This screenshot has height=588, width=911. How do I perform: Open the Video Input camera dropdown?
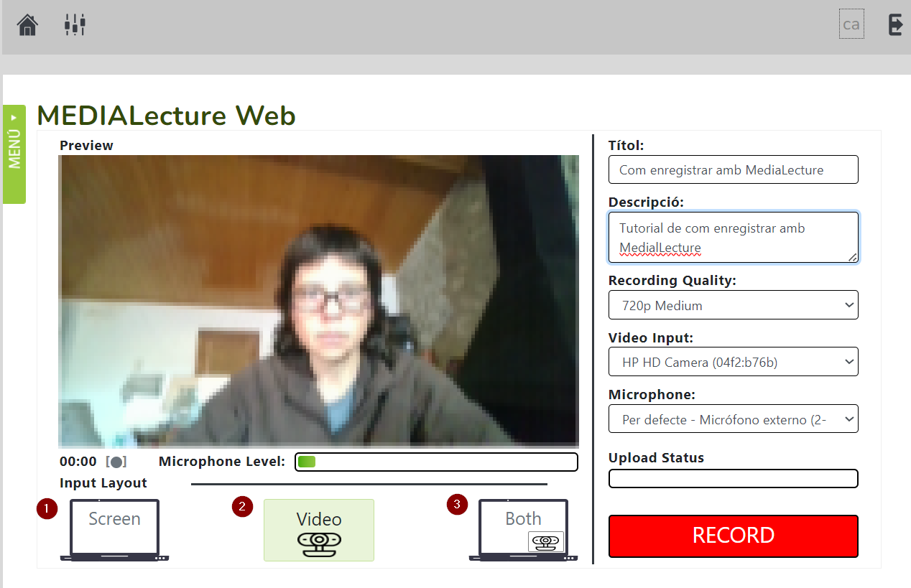tap(734, 362)
